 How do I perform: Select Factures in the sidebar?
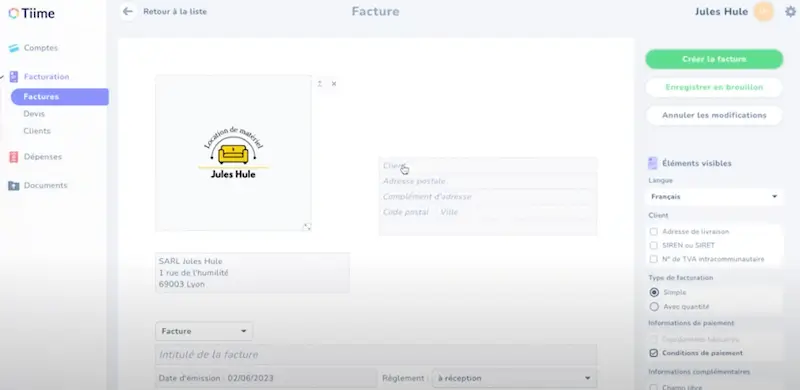click(60, 97)
